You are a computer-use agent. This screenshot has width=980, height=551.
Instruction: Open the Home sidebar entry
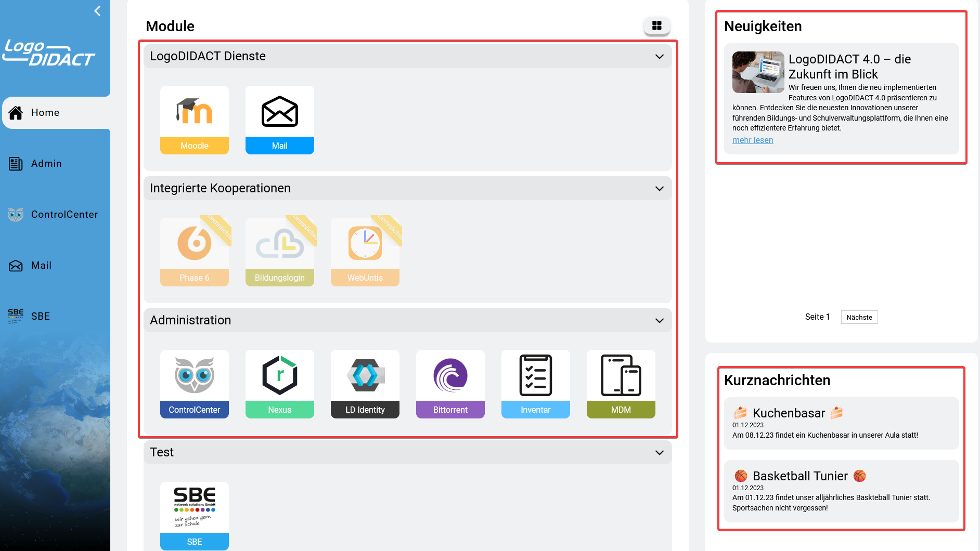(x=56, y=112)
